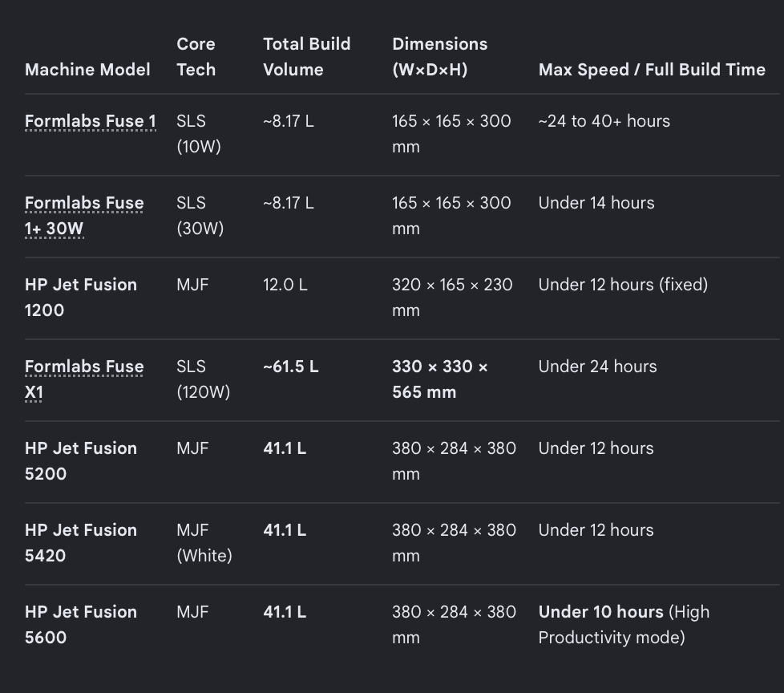
Task: Click the 330 × 330 × 565 mm cell
Action: point(440,379)
